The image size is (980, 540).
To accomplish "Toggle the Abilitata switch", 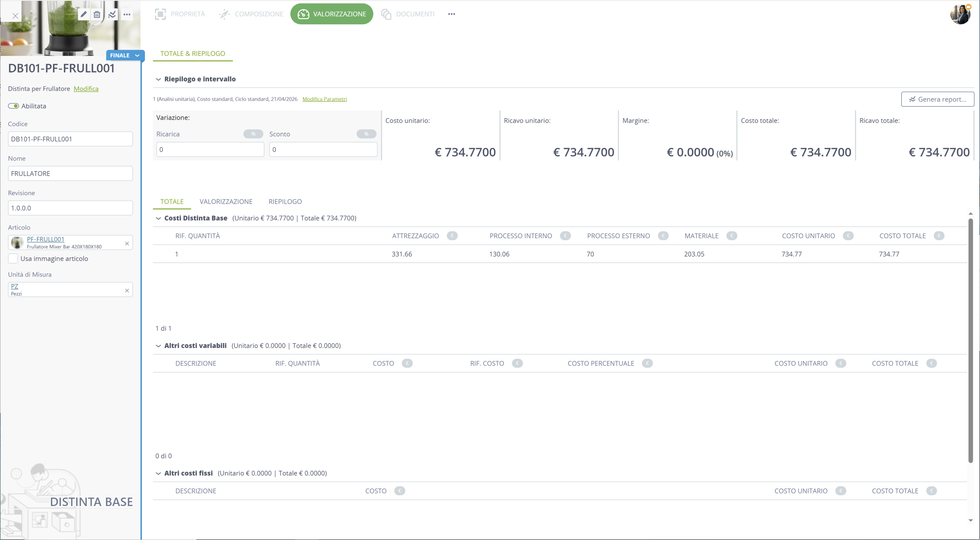I will coord(13,106).
